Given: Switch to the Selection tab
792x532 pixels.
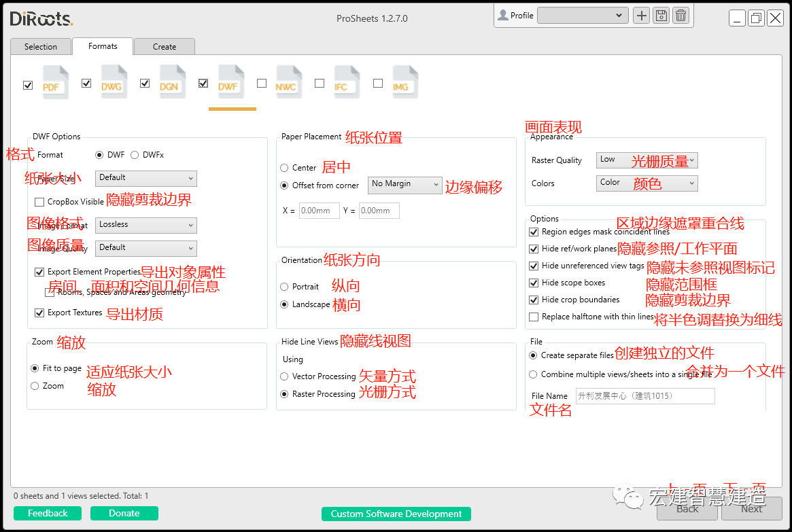Looking at the screenshot, I should 41,46.
